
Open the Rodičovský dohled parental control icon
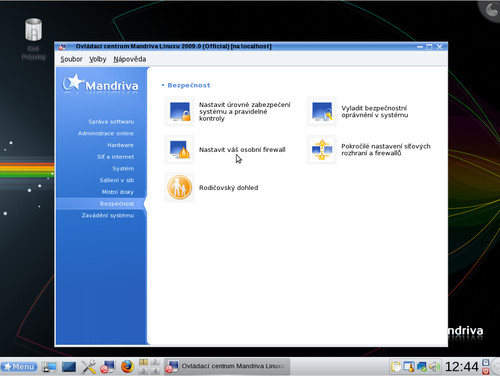[180, 187]
